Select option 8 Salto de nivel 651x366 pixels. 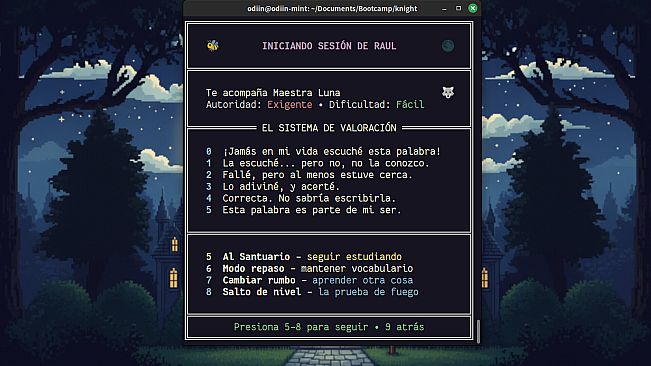[312, 292]
